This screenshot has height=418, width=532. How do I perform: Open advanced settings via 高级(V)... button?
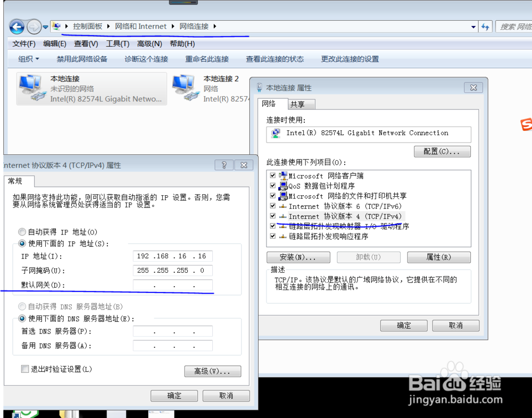point(212,371)
